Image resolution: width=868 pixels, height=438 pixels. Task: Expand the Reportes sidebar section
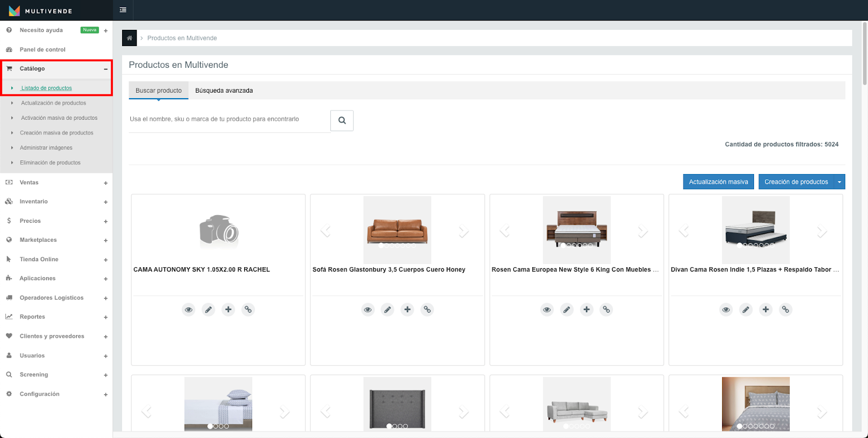pos(106,318)
